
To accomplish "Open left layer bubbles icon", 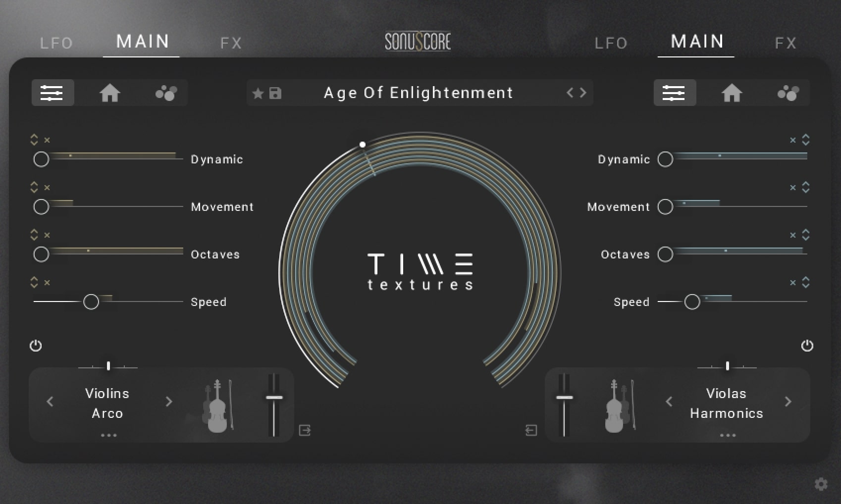I will coord(166,93).
